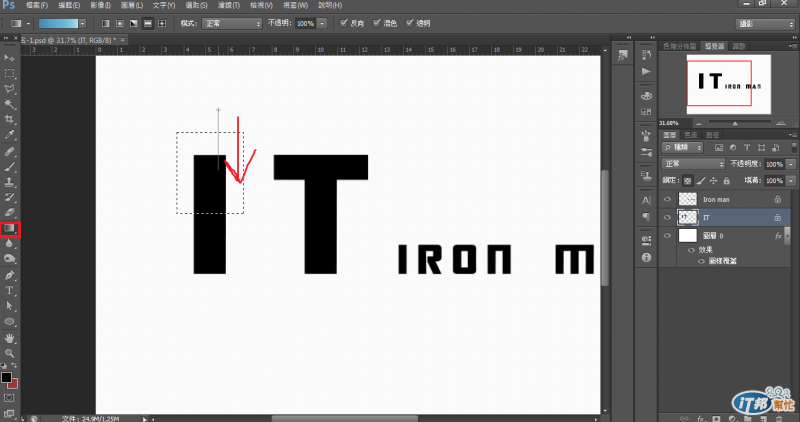The width and height of the screenshot is (800, 422).
Task: Choose reflected gradient style
Action: click(148, 23)
